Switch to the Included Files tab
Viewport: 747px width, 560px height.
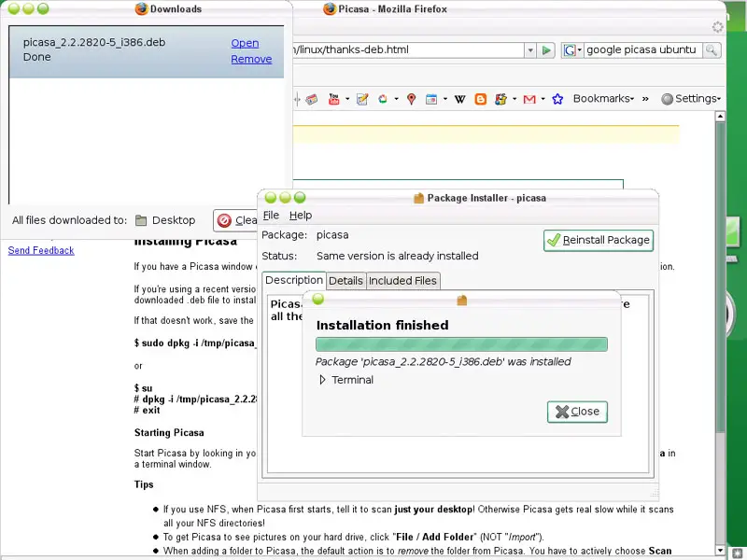tap(402, 281)
